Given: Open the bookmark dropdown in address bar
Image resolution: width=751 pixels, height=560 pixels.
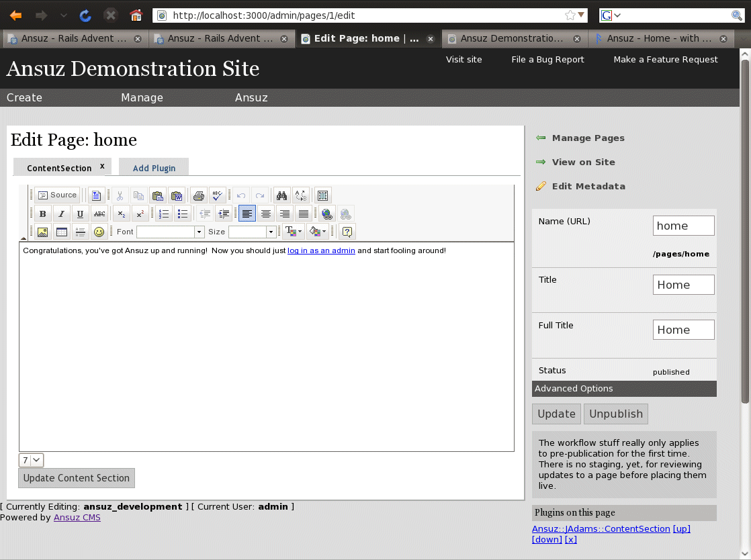Looking at the screenshot, I should [581, 15].
